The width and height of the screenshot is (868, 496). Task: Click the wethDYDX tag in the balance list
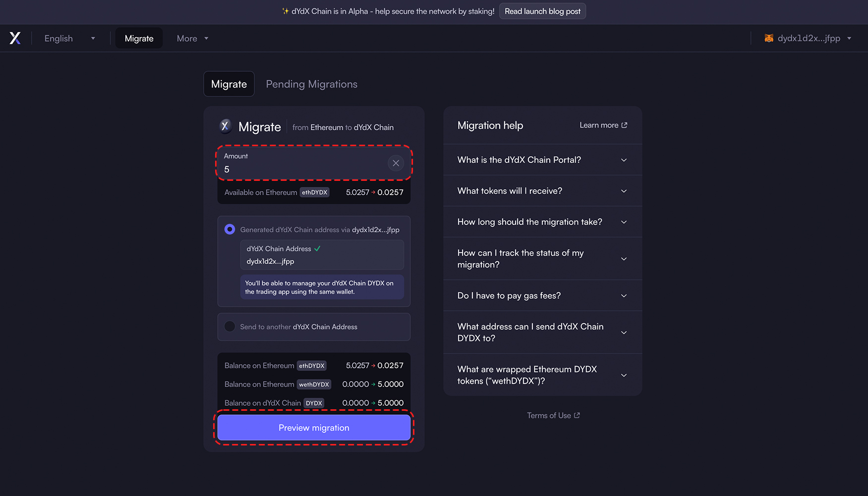click(x=314, y=384)
